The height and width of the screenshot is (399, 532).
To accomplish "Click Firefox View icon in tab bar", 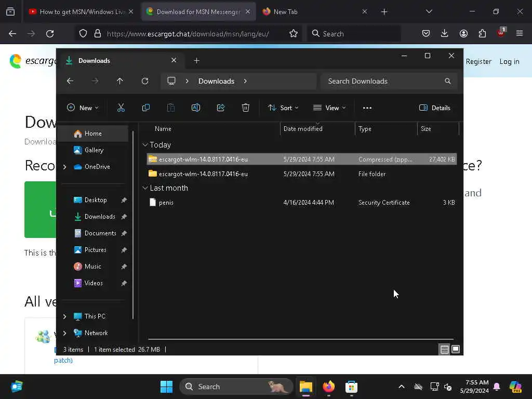I will [x=10, y=12].
